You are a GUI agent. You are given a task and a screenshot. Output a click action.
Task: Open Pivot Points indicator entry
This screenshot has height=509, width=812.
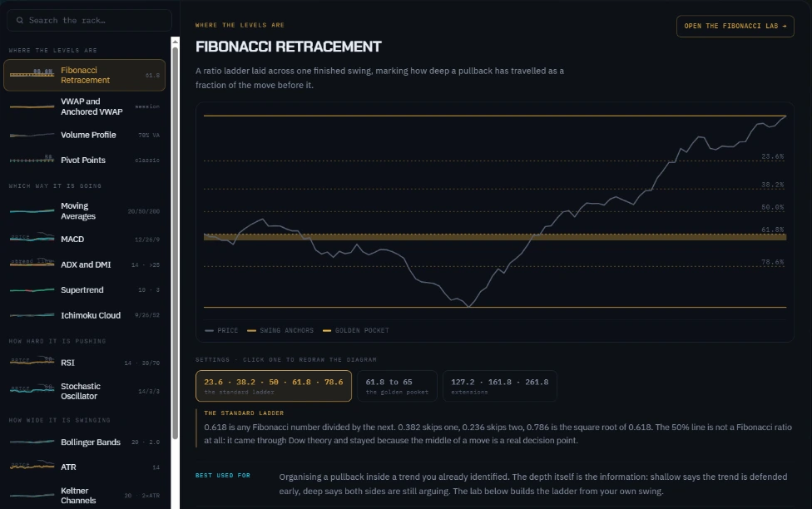click(84, 160)
